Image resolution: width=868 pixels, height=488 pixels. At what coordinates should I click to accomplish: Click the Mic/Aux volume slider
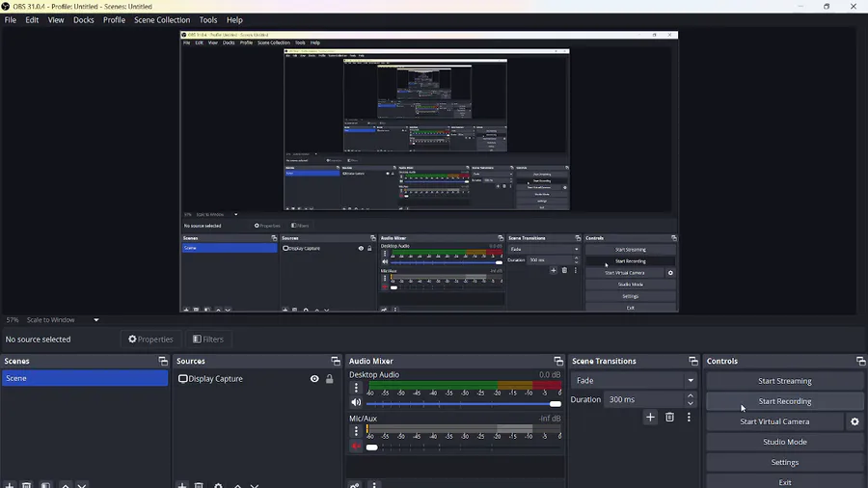coord(464,447)
